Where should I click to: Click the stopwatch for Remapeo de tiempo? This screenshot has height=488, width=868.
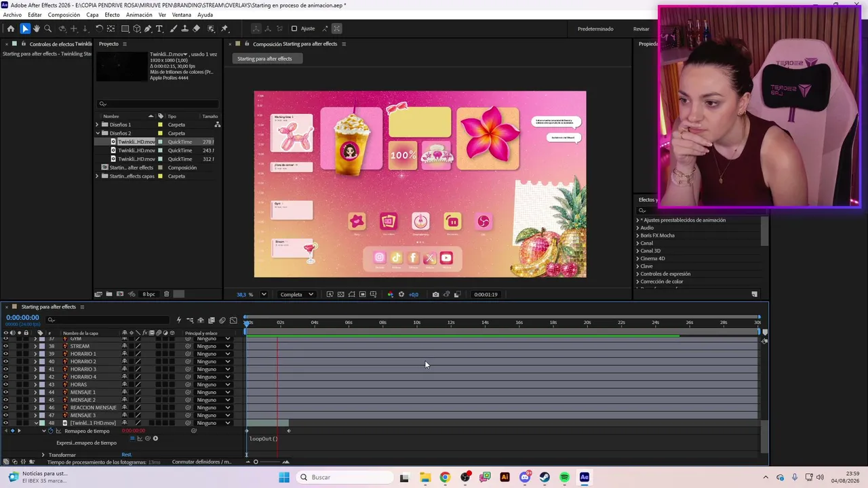[51, 431]
